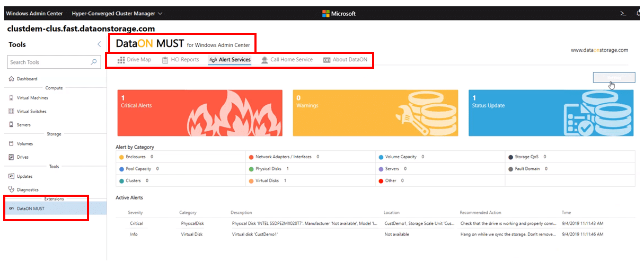Open the PowerShell console icon

click(x=624, y=13)
